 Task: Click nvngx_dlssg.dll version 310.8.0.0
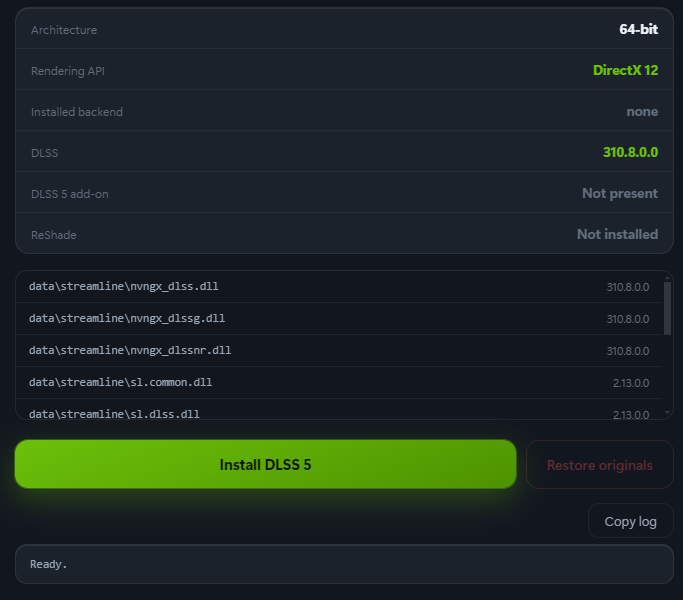tap(628, 319)
